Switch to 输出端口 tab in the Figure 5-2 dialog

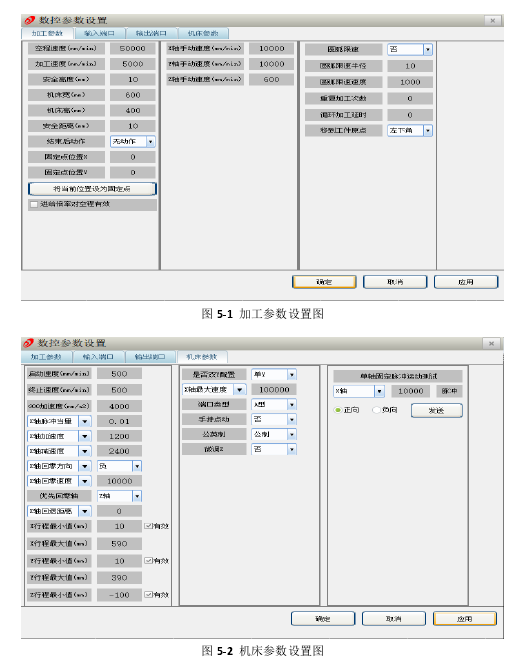[150, 357]
